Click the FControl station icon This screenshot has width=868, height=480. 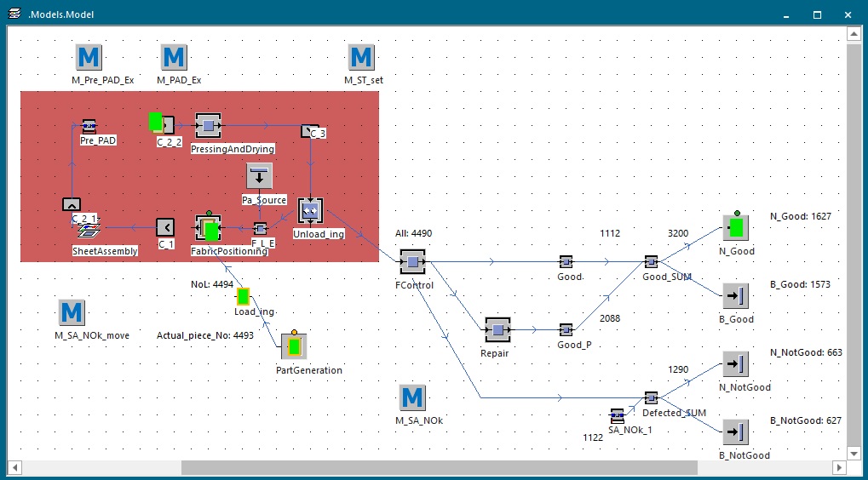coord(412,262)
